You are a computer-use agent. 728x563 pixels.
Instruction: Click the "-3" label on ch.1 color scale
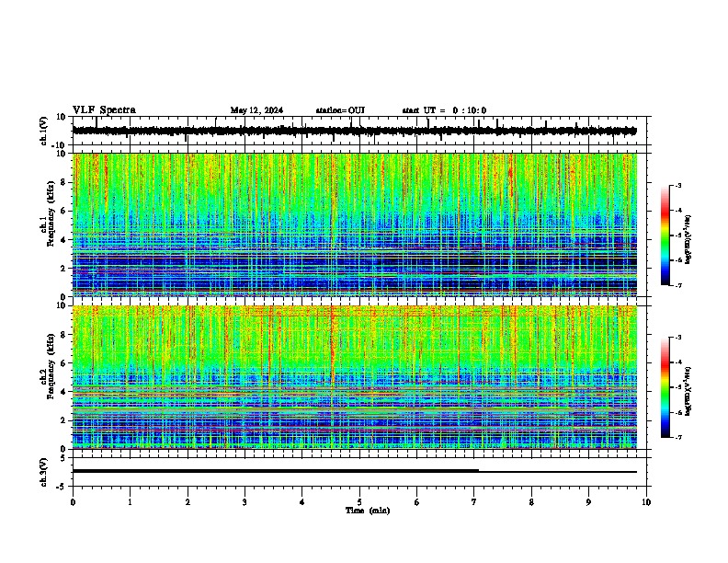[x=677, y=185]
